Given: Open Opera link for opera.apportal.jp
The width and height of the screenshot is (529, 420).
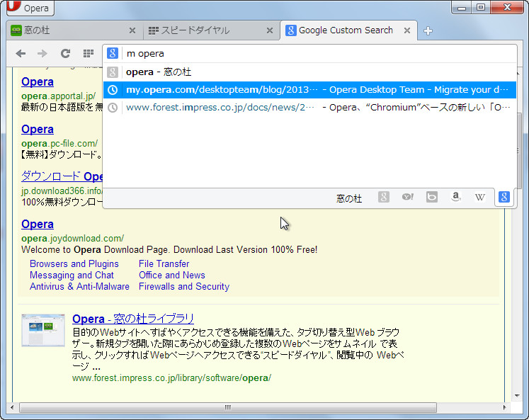Looking at the screenshot, I should click(38, 82).
